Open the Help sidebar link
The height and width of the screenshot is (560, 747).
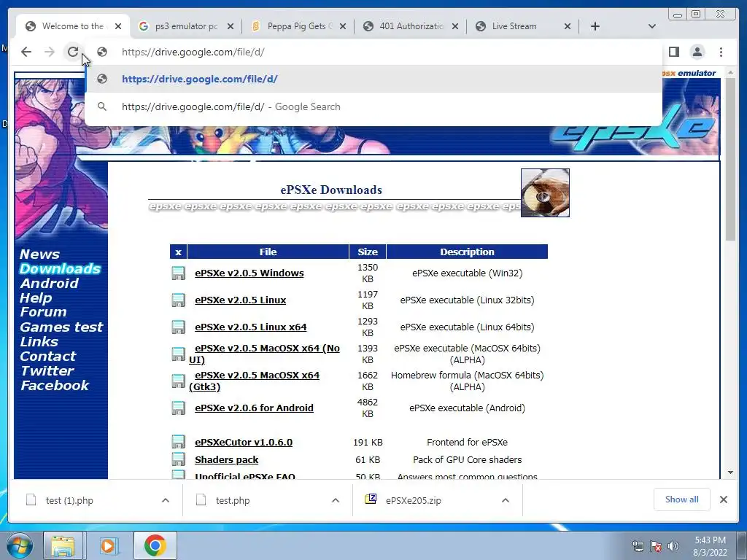[x=36, y=298]
